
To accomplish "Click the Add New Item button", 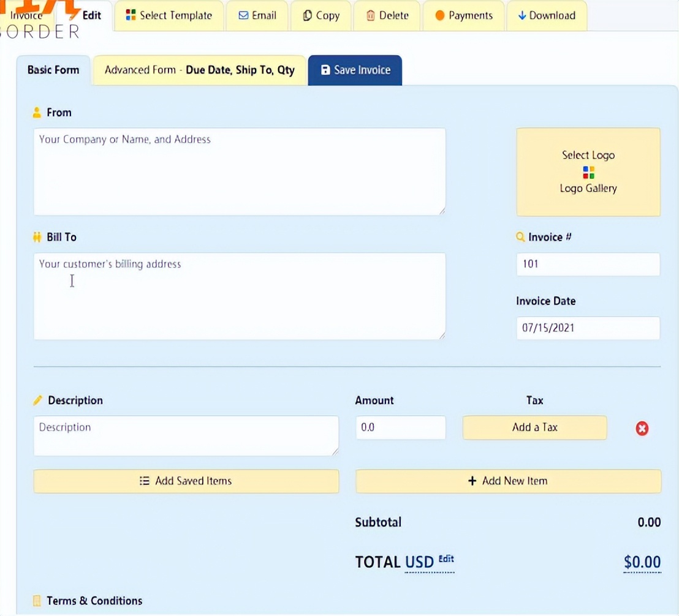I will [x=509, y=481].
